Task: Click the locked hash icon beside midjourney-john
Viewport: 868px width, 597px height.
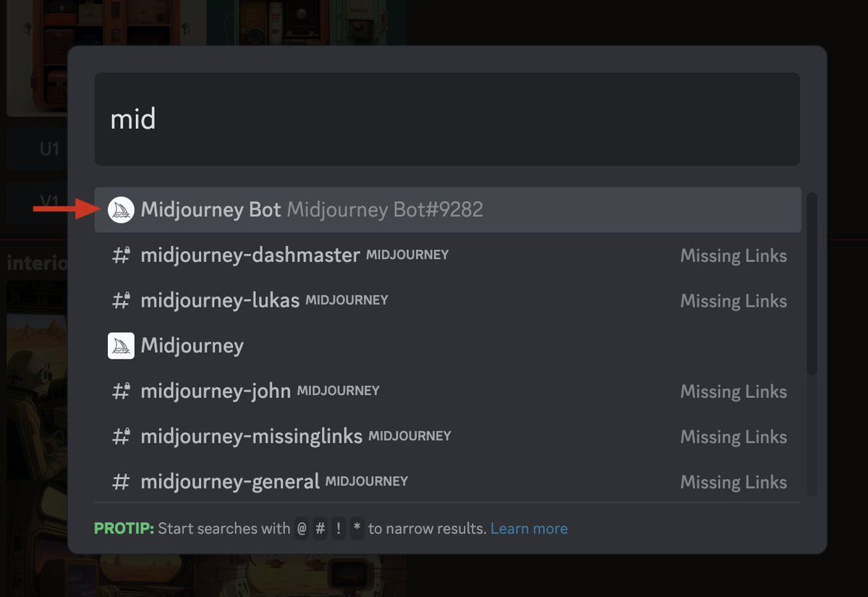Action: coord(121,391)
